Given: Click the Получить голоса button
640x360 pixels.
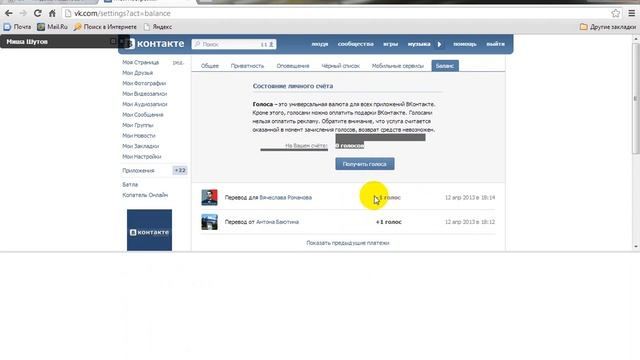Looking at the screenshot, I should click(x=365, y=164).
